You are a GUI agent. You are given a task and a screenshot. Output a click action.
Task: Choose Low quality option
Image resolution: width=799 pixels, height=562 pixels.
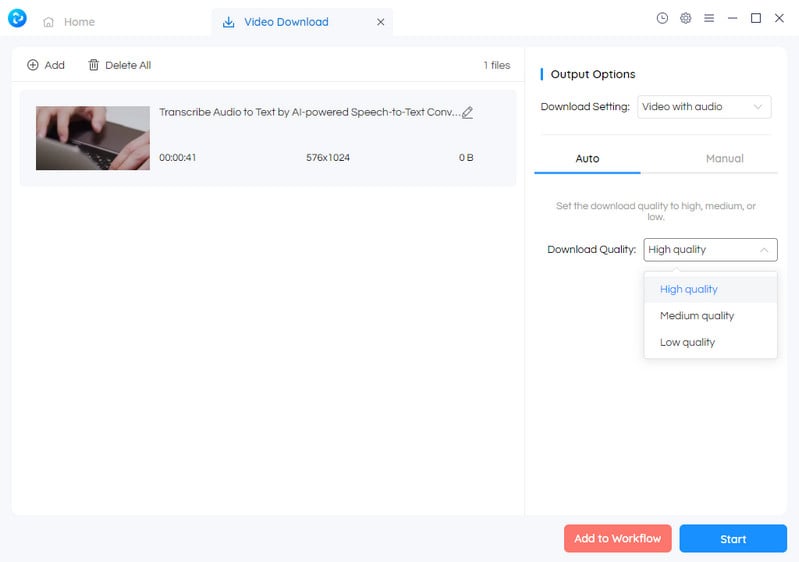[710, 342]
